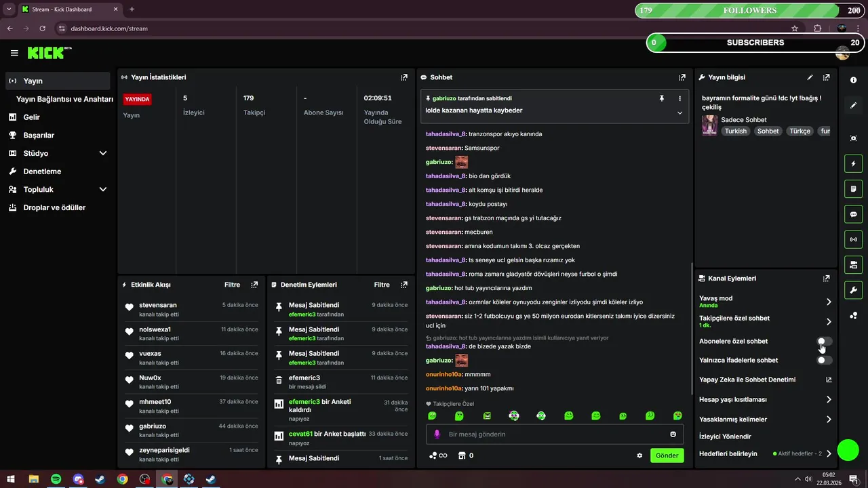The height and width of the screenshot is (488, 868).
Task: Open three-dot menu on pinned message
Action: click(679, 98)
